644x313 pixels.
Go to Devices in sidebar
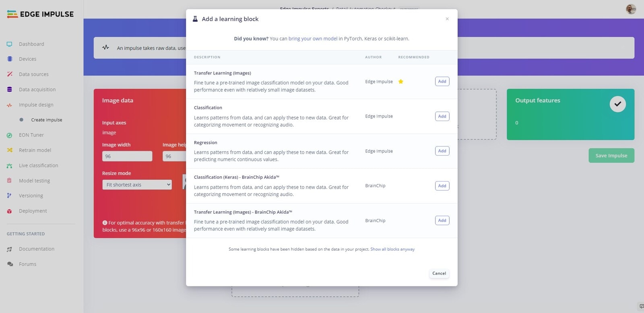(x=27, y=59)
